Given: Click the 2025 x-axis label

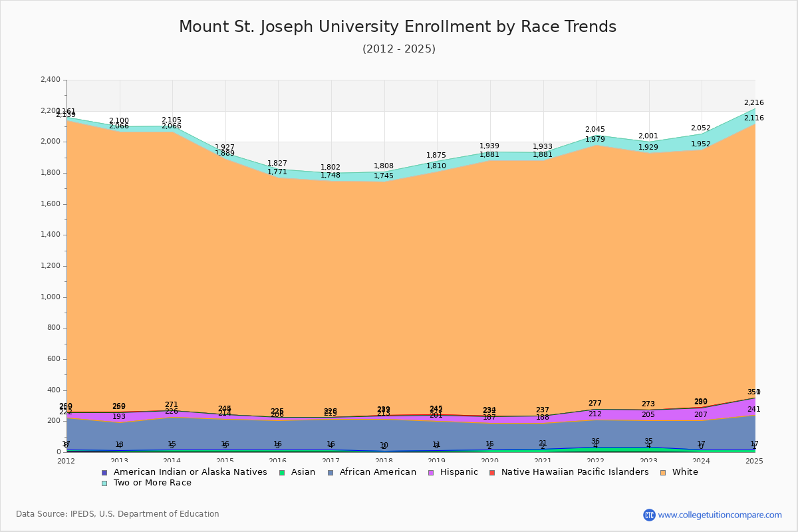Looking at the screenshot, I should [x=755, y=461].
